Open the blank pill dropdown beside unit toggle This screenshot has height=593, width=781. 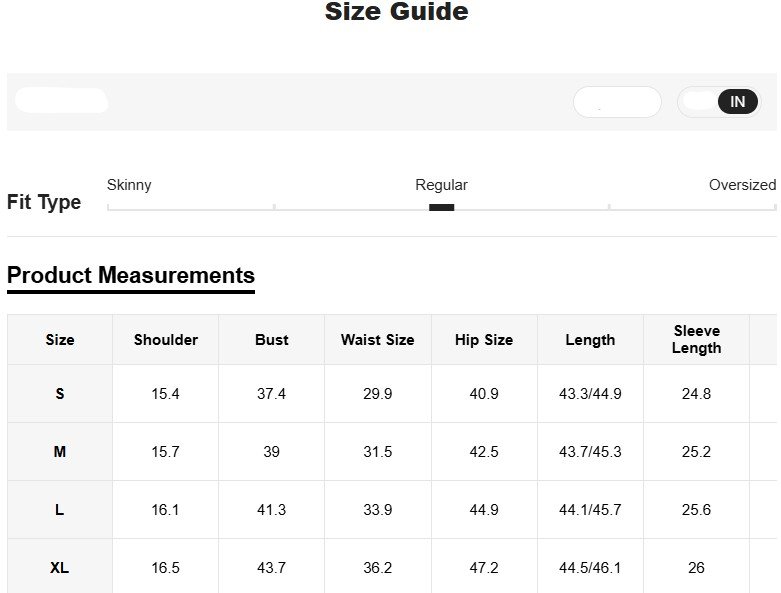[x=617, y=102]
